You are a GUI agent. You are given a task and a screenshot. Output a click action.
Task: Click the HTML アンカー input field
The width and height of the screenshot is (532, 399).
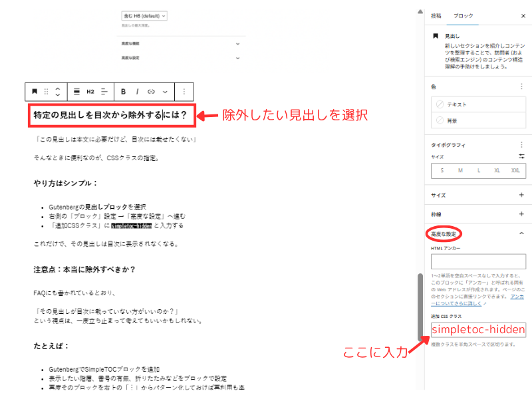[478, 261]
